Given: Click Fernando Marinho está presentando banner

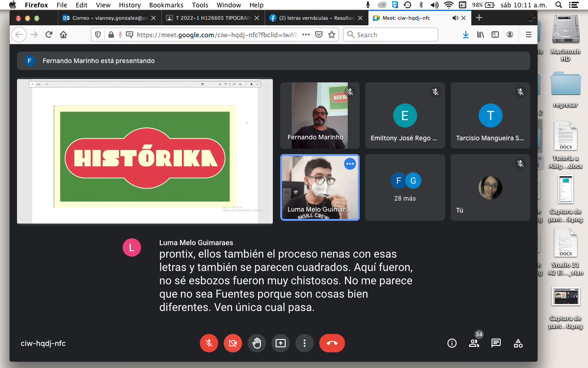Looking at the screenshot, I should point(273,61).
